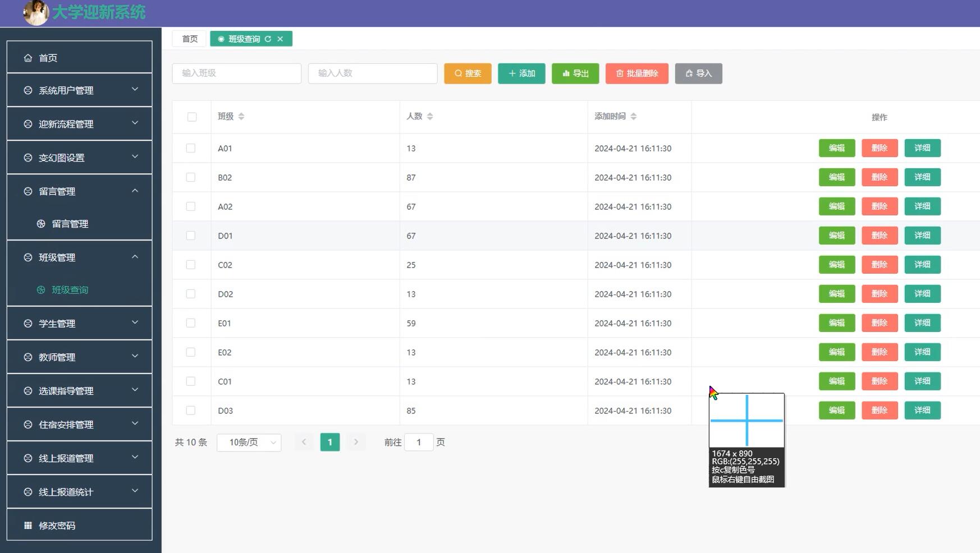
Task: Open 留言管理 submenu item in sidebar
Action: click(70, 224)
